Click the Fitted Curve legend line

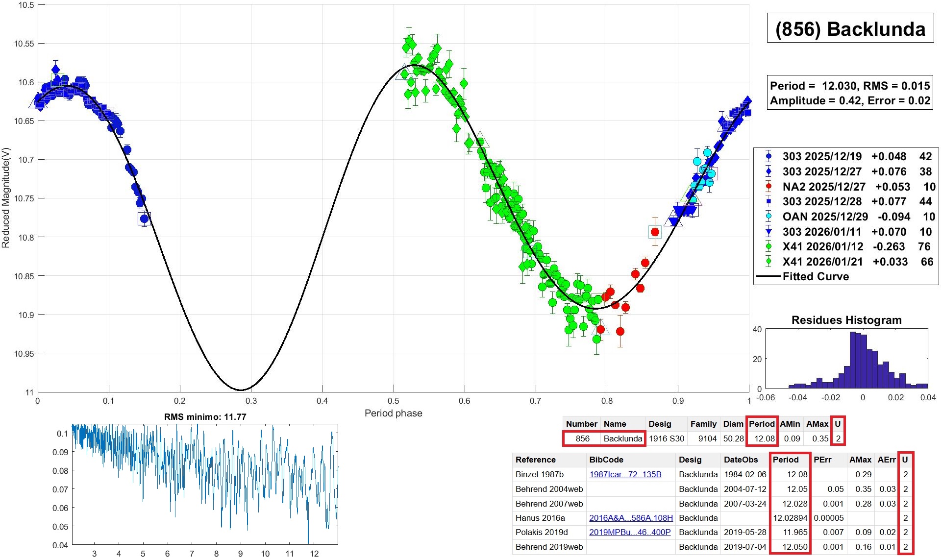pyautogui.click(x=768, y=277)
